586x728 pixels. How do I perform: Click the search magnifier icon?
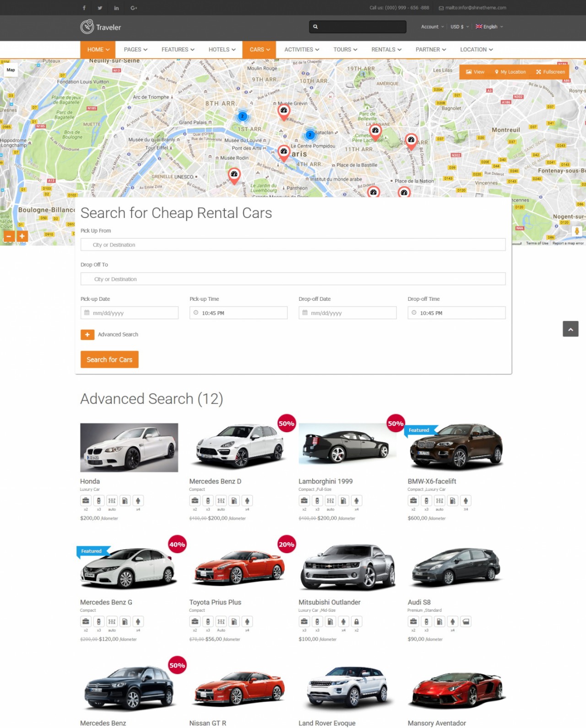click(x=315, y=27)
